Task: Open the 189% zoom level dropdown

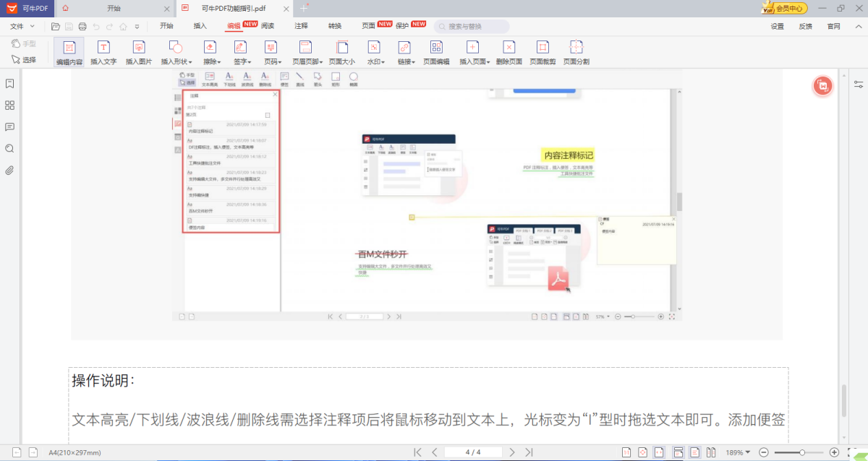Action: [x=738, y=452]
